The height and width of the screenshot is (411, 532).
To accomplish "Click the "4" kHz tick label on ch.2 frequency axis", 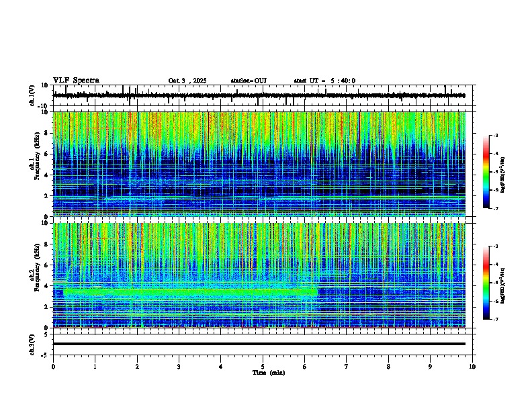I will 47,286.
